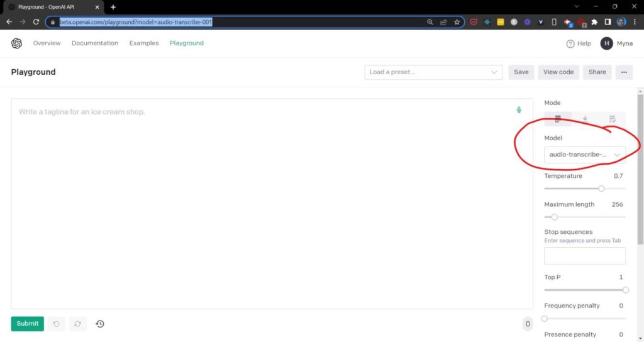Click the Temperature slider handle
Image resolution: width=644 pixels, height=342 pixels.
[x=601, y=189]
